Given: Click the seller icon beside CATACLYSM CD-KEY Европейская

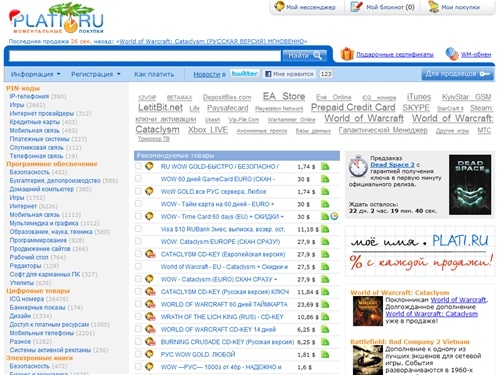Looking at the screenshot, I should (x=150, y=254).
